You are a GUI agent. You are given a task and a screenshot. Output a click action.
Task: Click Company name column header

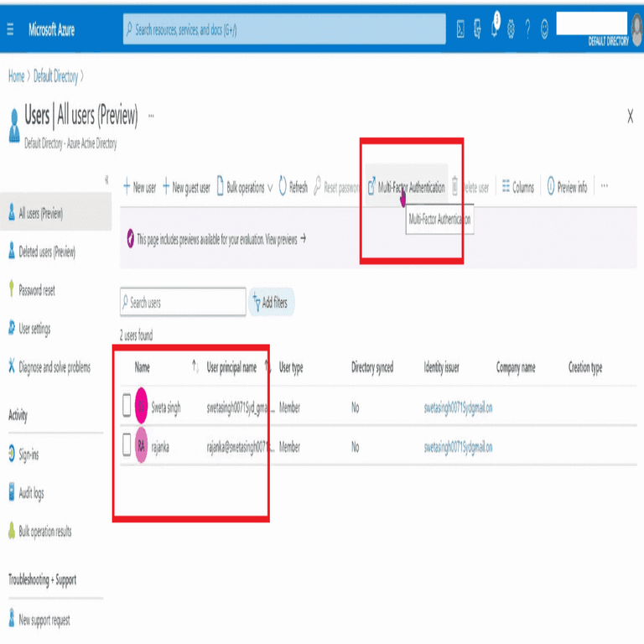516,367
